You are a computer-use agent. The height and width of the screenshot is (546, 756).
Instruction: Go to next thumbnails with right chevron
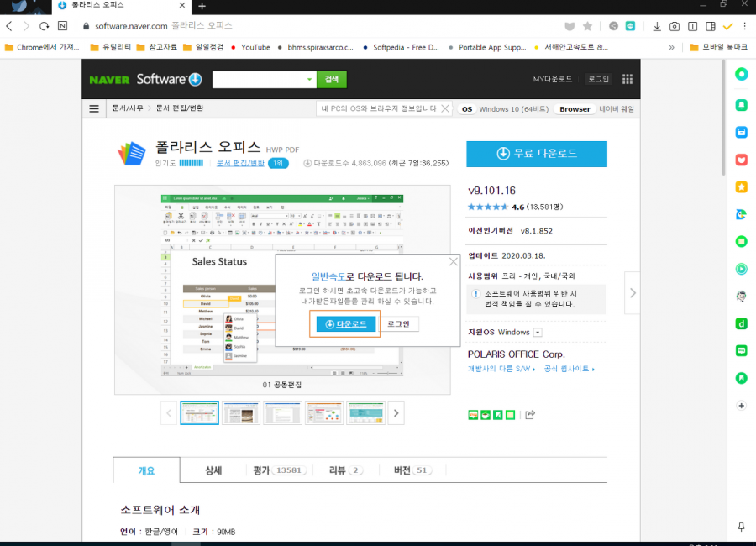coord(396,413)
